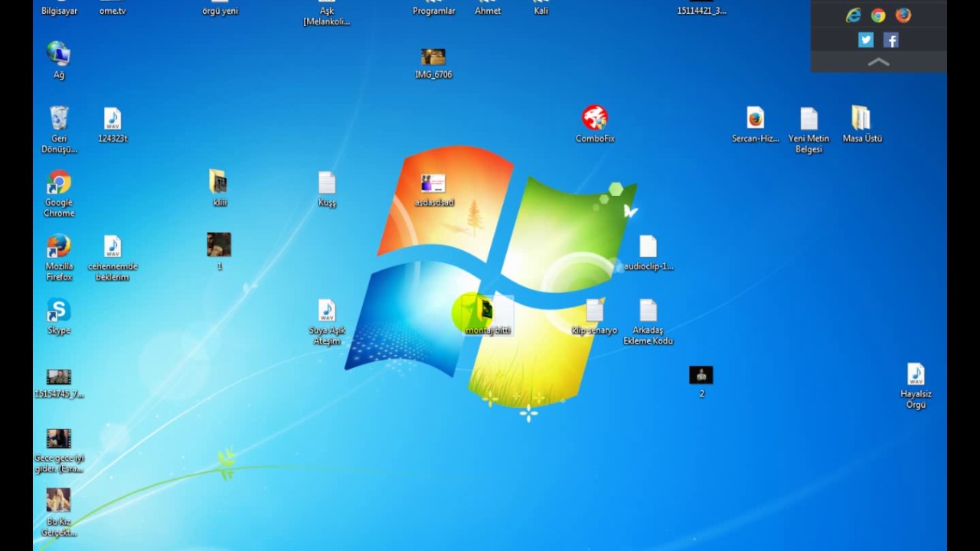The image size is (980, 551).
Task: Click the Aşk [Melankoli... label
Action: point(327,16)
